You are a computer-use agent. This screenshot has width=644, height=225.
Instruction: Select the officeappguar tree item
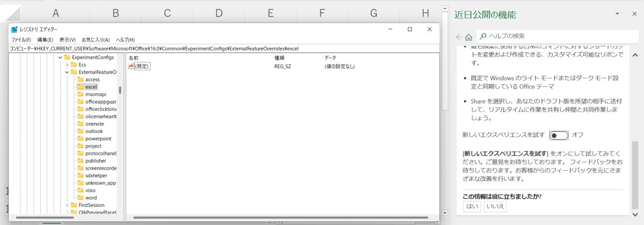pos(101,101)
